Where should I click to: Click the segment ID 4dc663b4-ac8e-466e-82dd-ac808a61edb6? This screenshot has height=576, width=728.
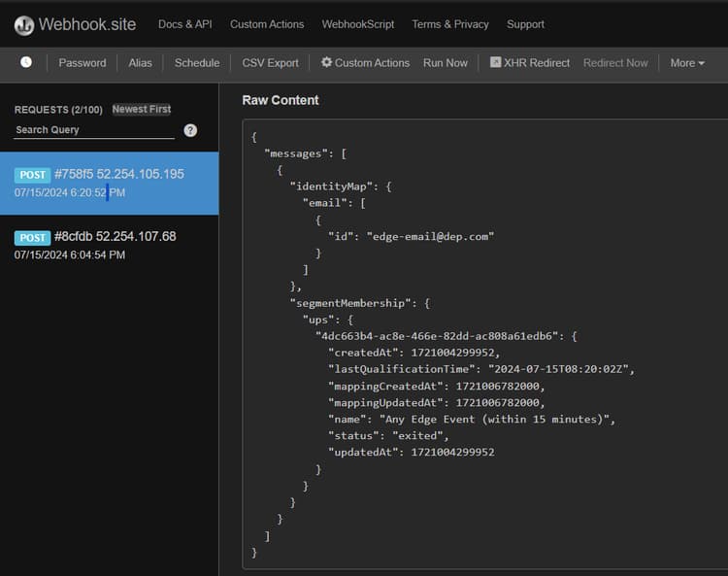point(437,336)
